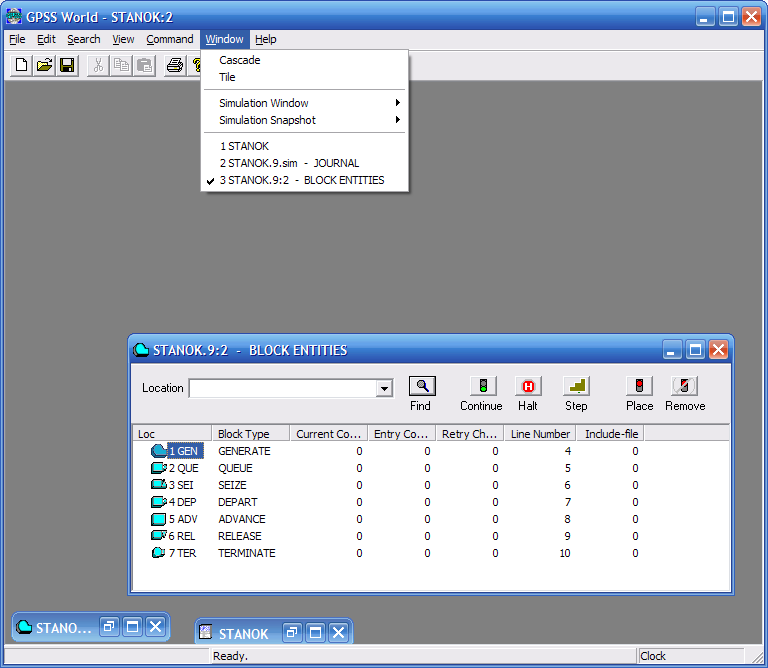Click the ADVANCE block type cell

click(242, 519)
